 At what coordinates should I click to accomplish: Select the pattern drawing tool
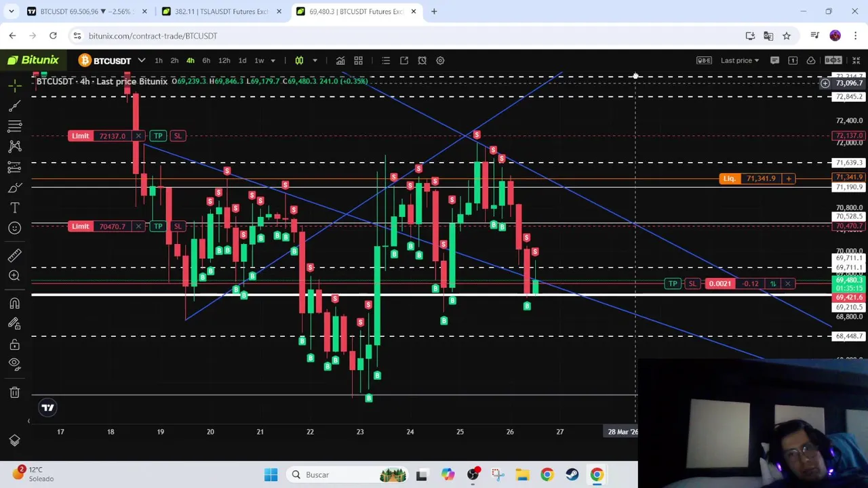tap(15, 146)
